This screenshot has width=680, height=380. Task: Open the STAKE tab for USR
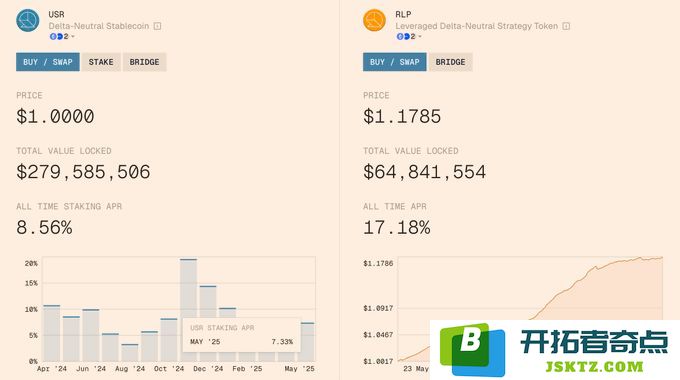pyautogui.click(x=101, y=62)
